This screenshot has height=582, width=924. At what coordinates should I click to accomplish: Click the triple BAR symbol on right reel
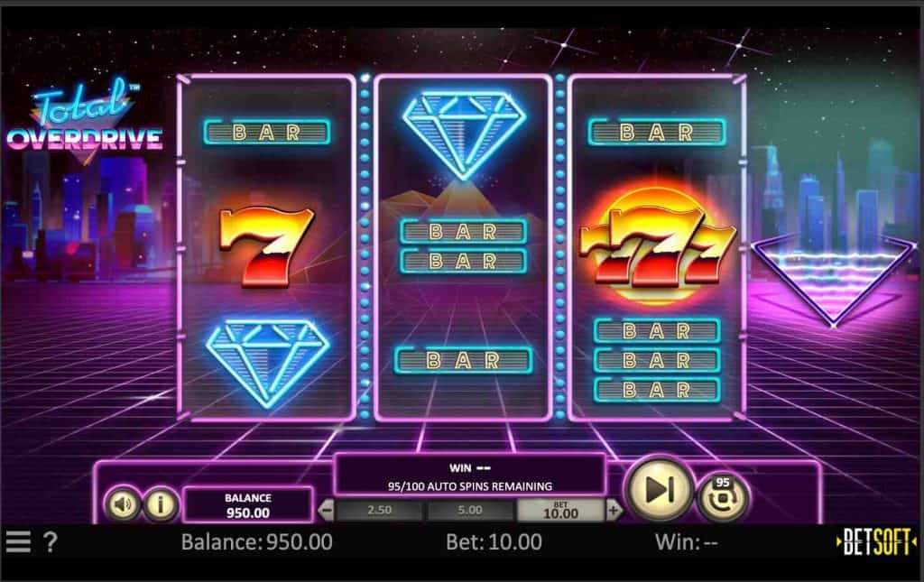(657, 361)
